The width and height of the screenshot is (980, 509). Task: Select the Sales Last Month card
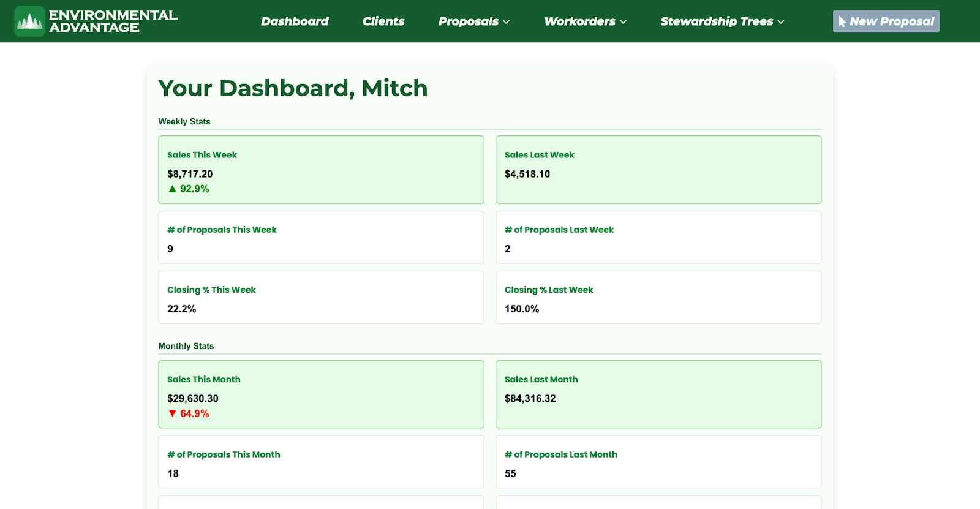click(658, 394)
